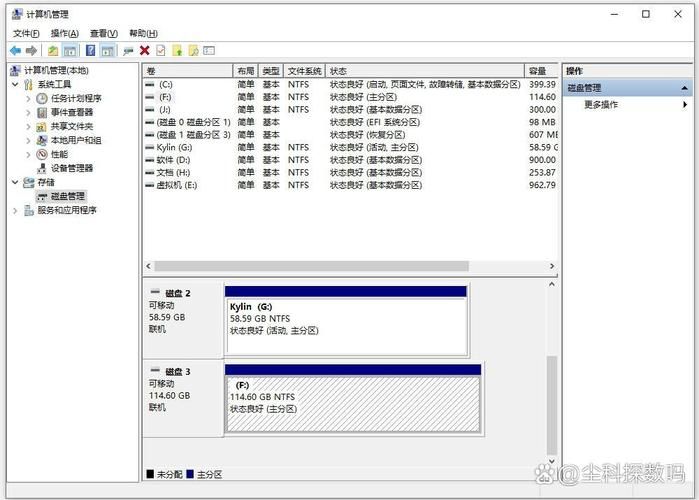Sort by the 文件系统 column header

pyautogui.click(x=304, y=71)
